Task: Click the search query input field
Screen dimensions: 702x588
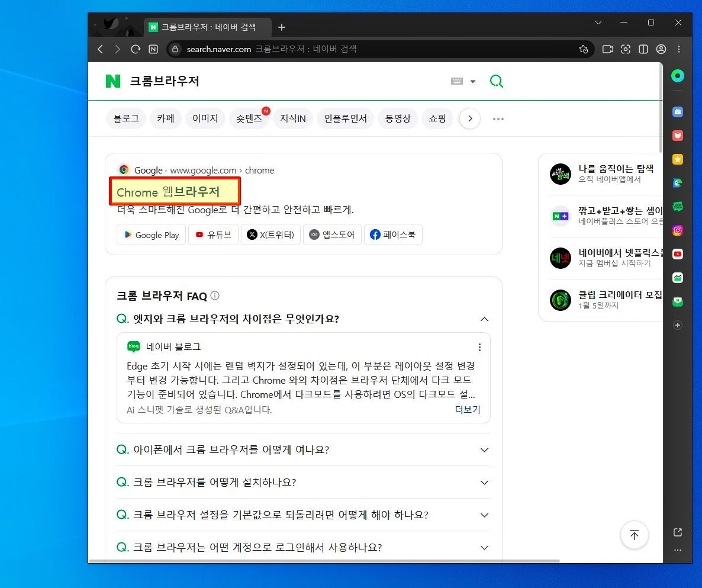Action: [286, 81]
